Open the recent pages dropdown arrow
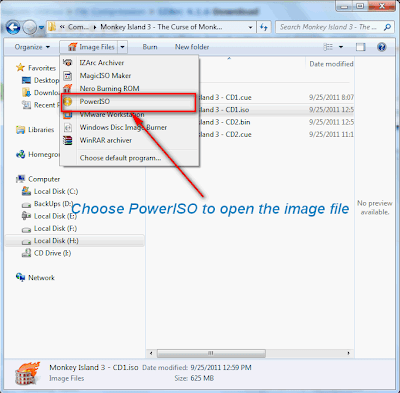Screen dimensions: 400x393 click(41, 28)
